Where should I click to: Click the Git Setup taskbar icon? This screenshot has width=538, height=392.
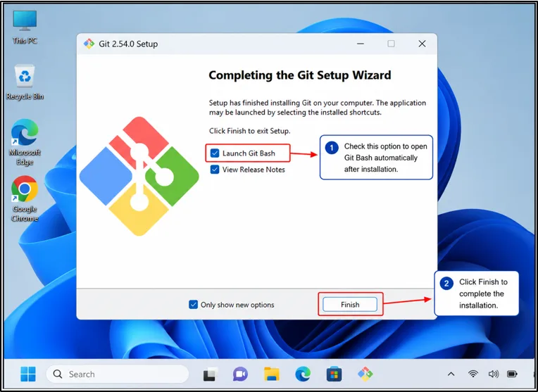[365, 374]
